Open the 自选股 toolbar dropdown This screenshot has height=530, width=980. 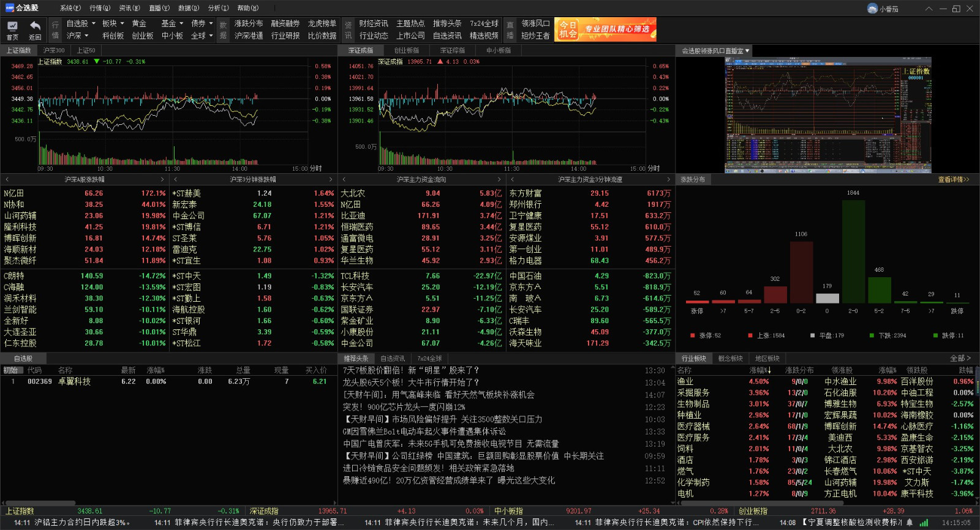(81, 23)
